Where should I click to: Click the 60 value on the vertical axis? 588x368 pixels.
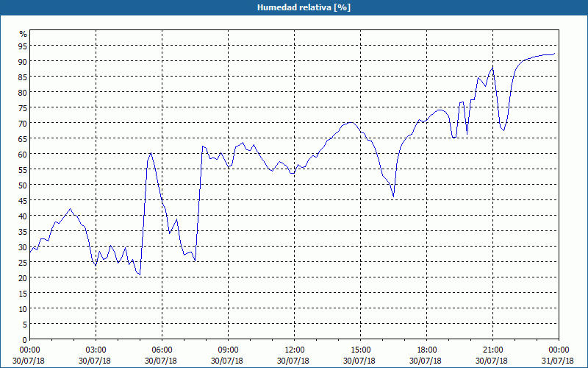coord(23,154)
